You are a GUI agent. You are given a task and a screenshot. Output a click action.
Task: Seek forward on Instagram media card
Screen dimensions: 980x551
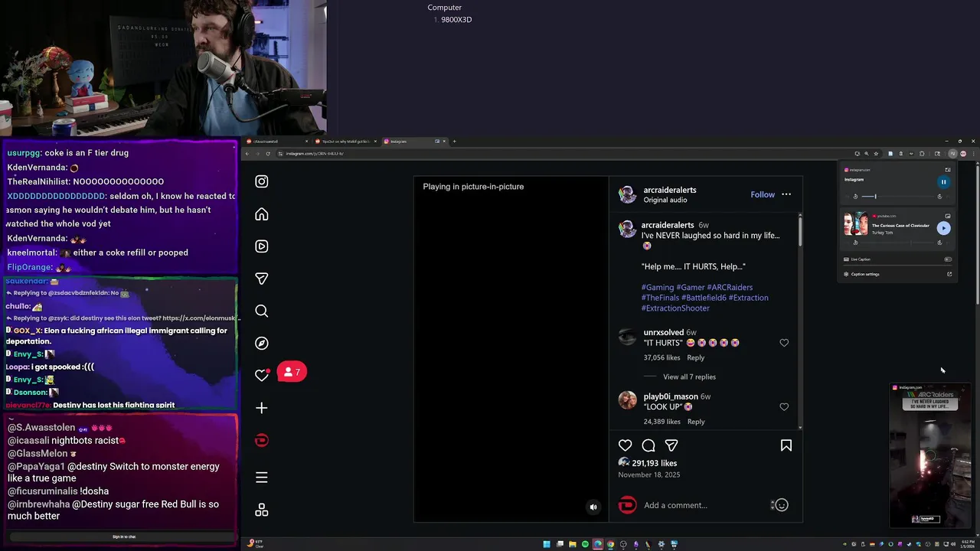[x=939, y=197]
